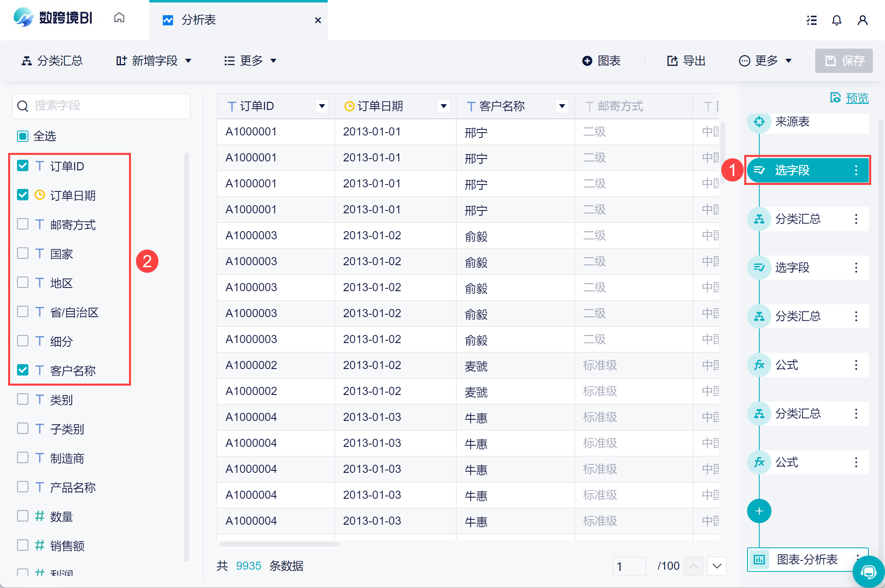Open three-dot menu for highlighted 选字段 step
This screenshot has height=588, width=885.
856,170
